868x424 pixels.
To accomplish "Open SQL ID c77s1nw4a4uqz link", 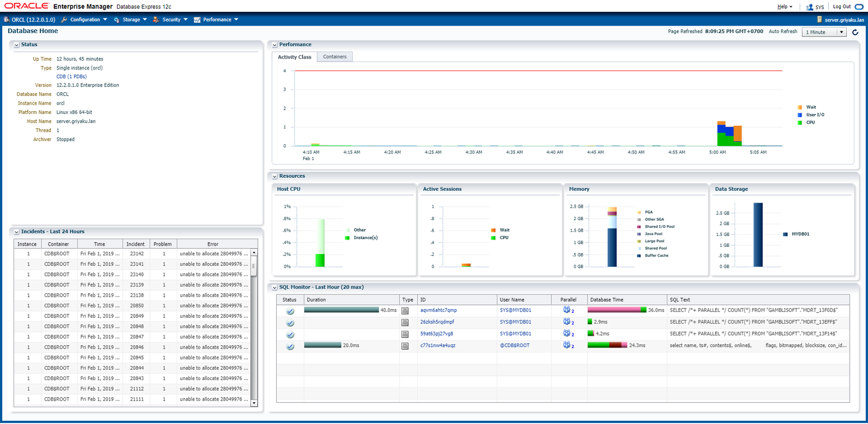I will pos(438,345).
